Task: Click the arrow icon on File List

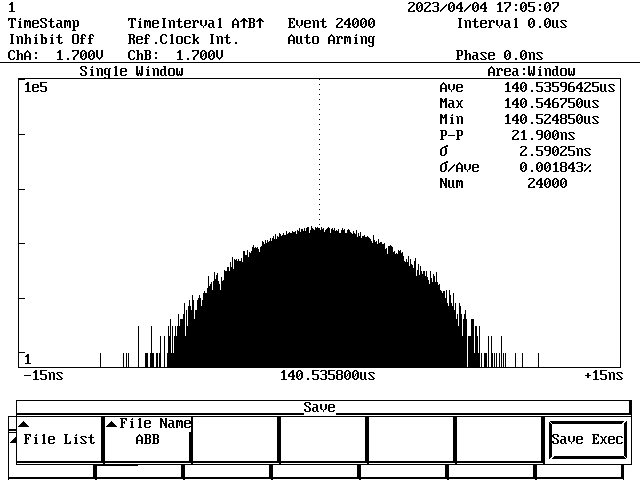Action: (23, 424)
